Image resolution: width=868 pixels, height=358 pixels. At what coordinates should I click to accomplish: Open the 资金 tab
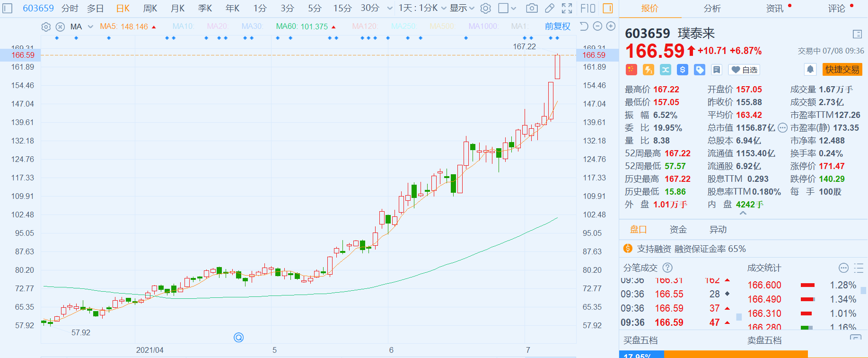678,230
